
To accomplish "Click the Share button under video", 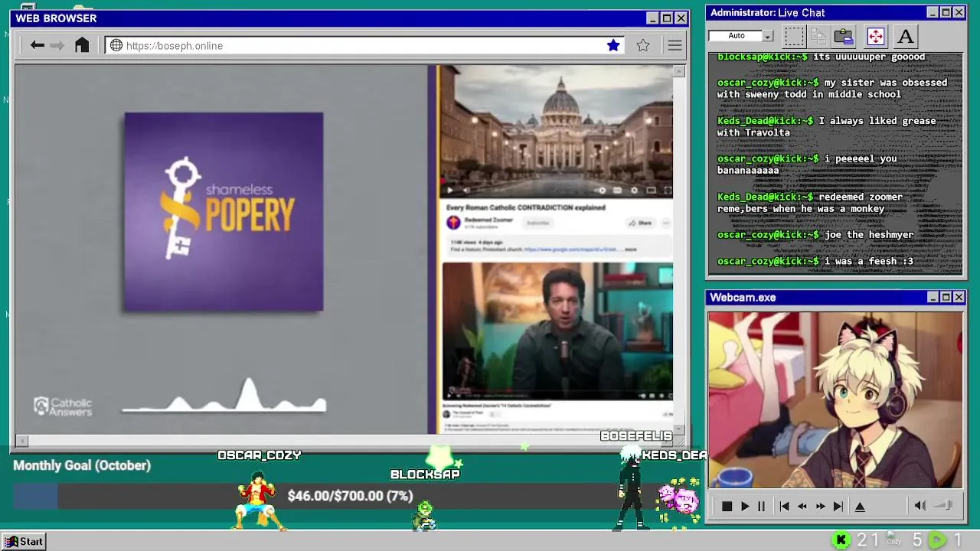I will [640, 223].
